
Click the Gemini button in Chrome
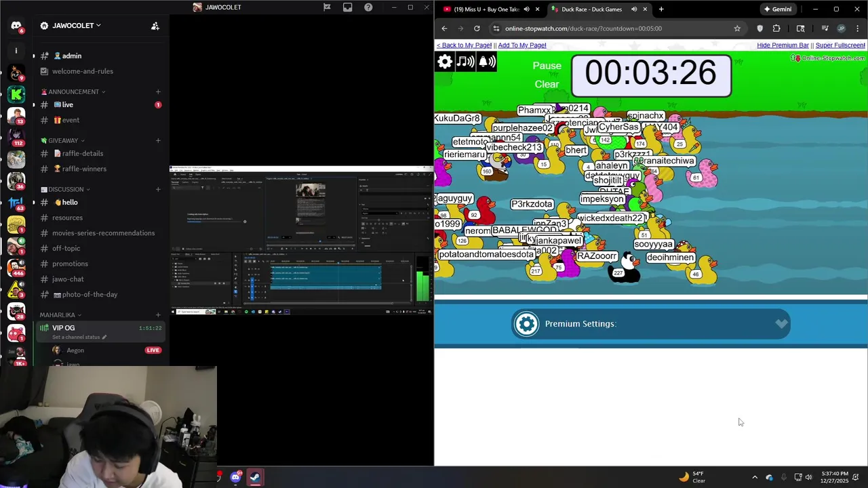777,9
